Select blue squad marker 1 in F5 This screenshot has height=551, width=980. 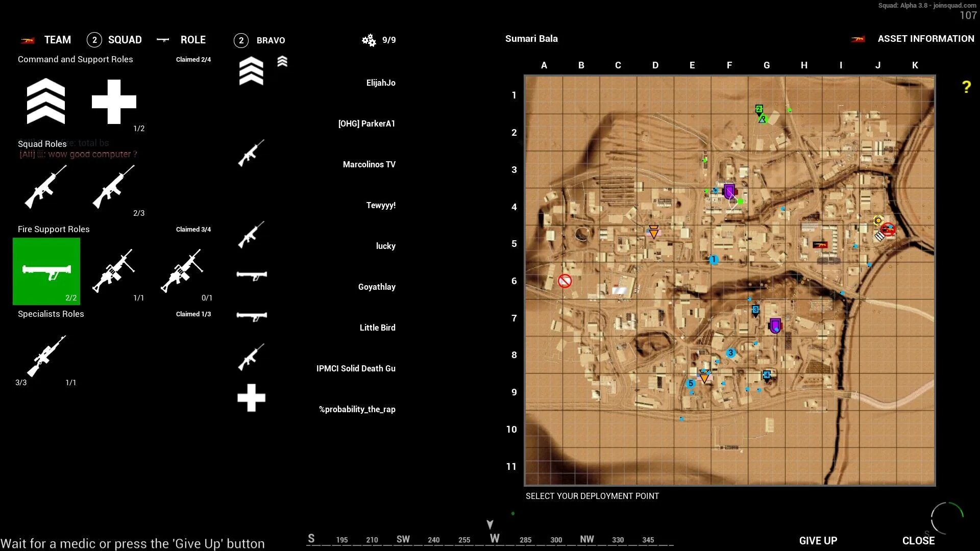click(714, 260)
